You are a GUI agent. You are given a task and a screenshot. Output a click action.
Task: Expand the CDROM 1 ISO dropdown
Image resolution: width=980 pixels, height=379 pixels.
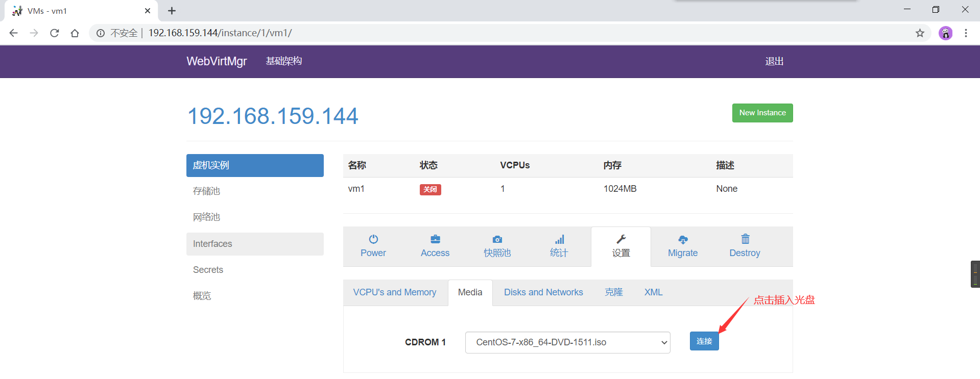567,342
